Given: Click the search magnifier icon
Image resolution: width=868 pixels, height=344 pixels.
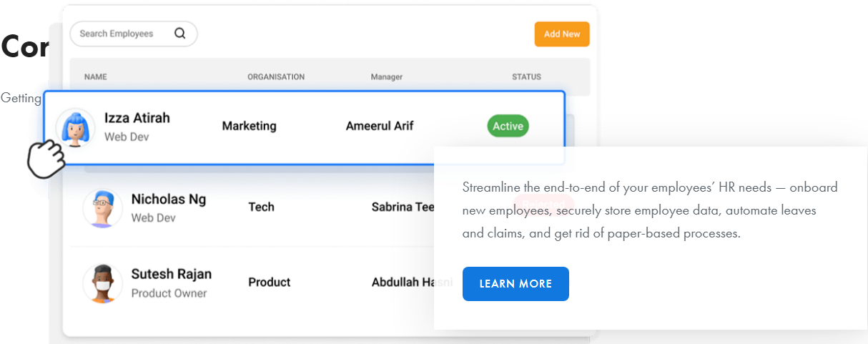Looking at the screenshot, I should tap(179, 33).
